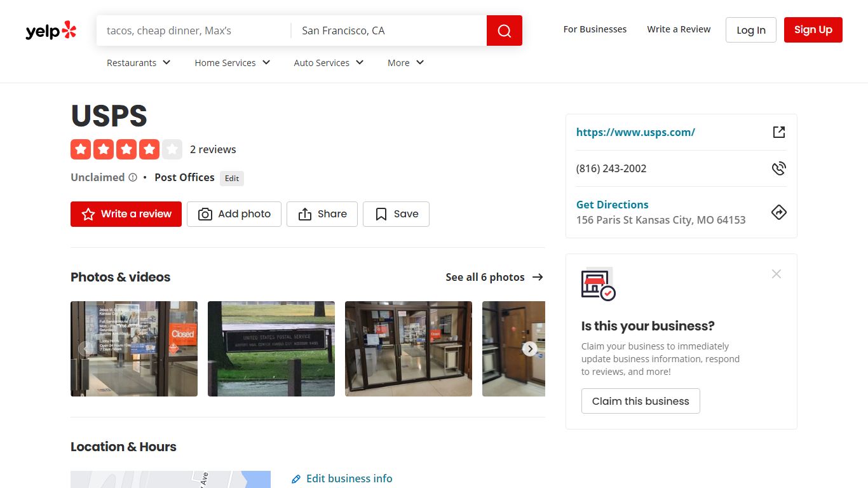This screenshot has width=868, height=488.
Task: Open the For Businesses link
Action: (x=595, y=29)
